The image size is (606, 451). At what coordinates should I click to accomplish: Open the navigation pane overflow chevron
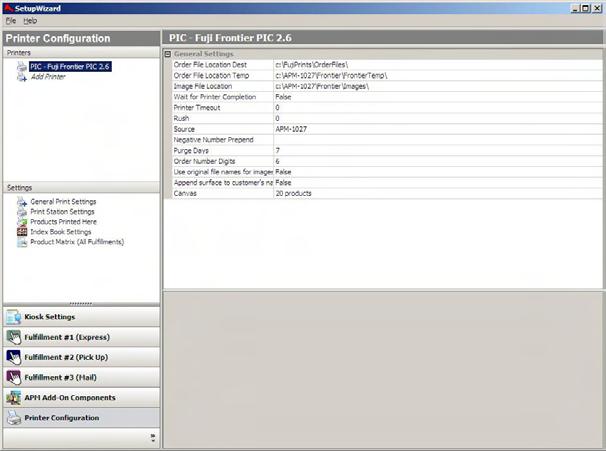point(153,438)
